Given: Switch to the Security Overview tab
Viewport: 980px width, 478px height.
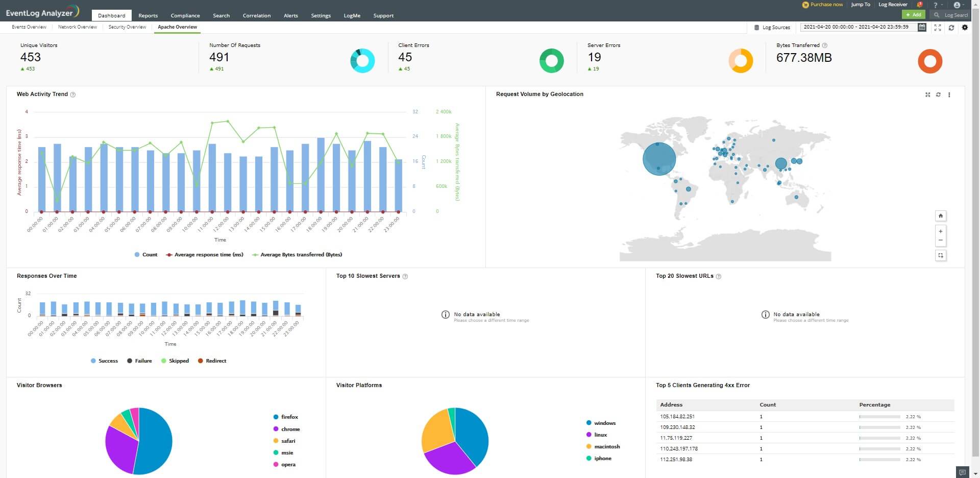Looking at the screenshot, I should coord(127,27).
